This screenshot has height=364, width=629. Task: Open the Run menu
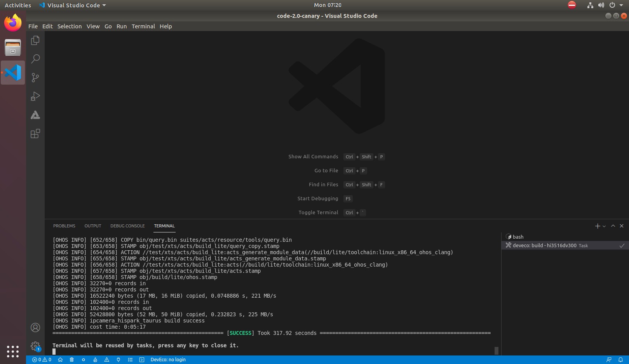(x=122, y=26)
